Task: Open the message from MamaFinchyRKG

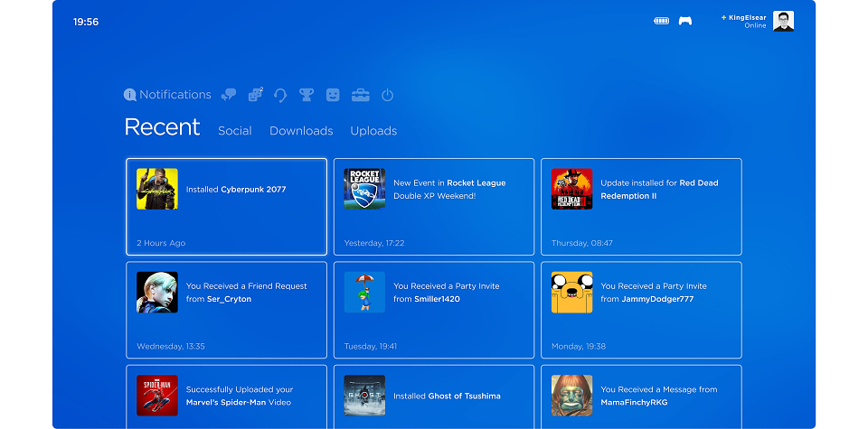Action: tap(641, 396)
